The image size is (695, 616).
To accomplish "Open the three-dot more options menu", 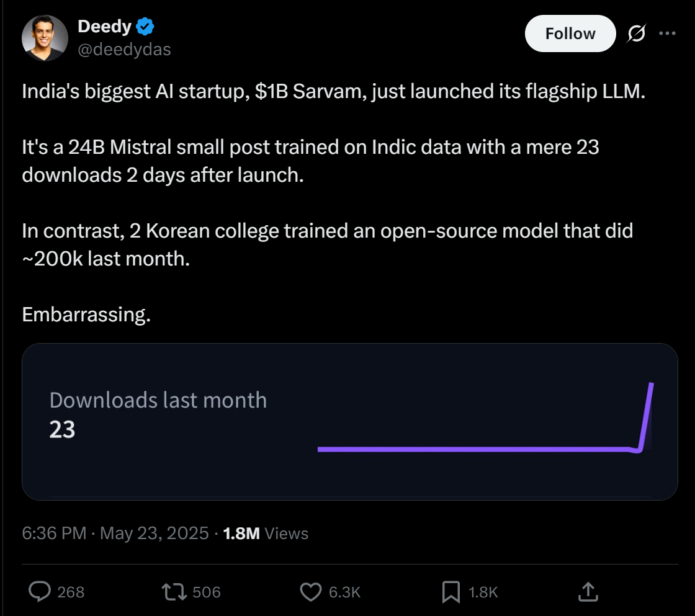I will click(x=667, y=33).
